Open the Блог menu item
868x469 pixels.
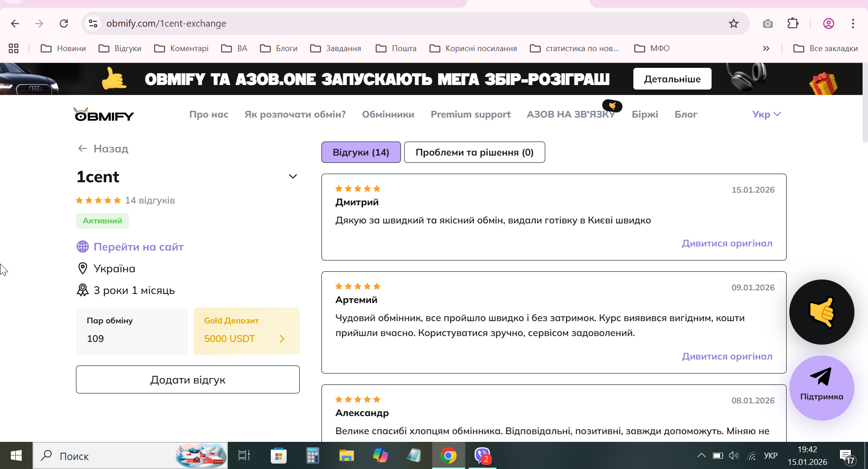point(686,114)
